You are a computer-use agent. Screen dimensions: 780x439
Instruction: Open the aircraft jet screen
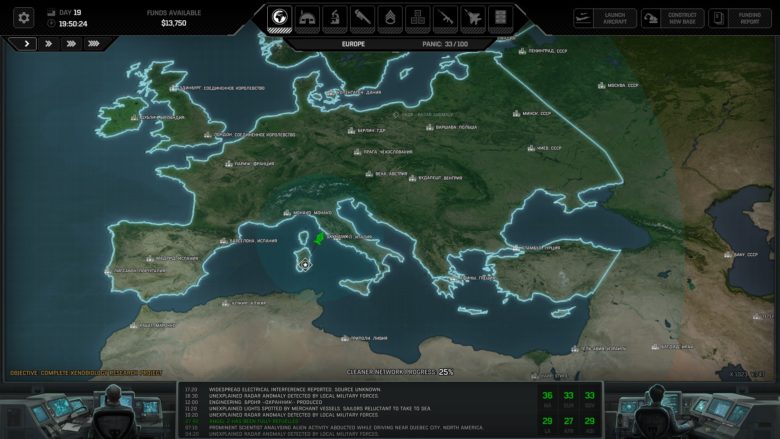(x=473, y=18)
